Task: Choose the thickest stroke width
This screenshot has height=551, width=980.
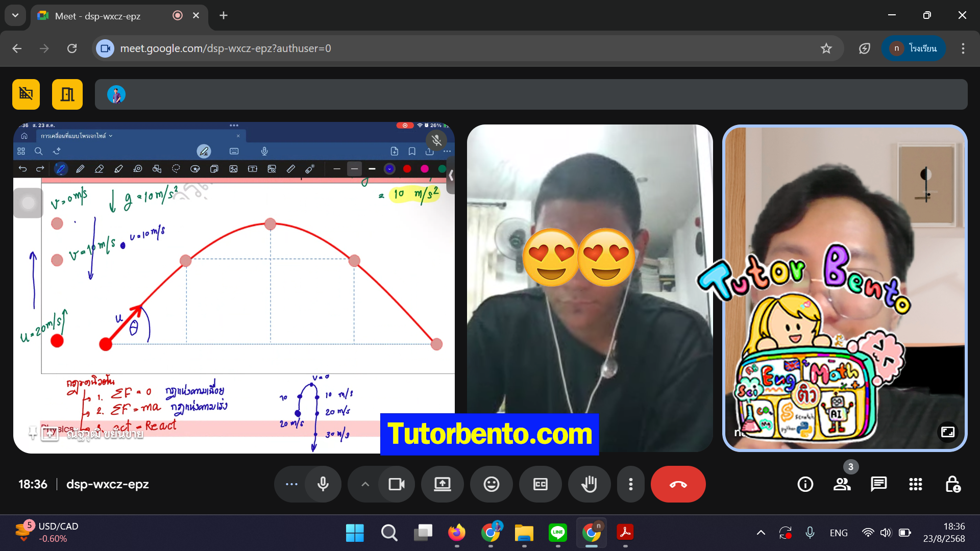Action: [372, 169]
